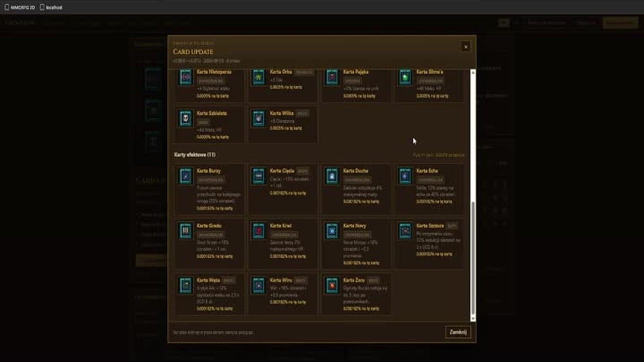Screen dimensions: 644x362
Task: Select the Karta Orka card icon
Action: 259,77
